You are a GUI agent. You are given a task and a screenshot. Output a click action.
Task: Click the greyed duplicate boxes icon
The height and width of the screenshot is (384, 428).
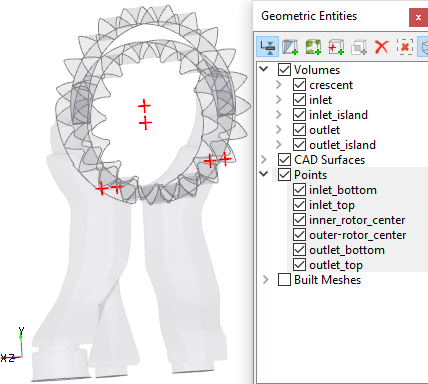coord(359,47)
